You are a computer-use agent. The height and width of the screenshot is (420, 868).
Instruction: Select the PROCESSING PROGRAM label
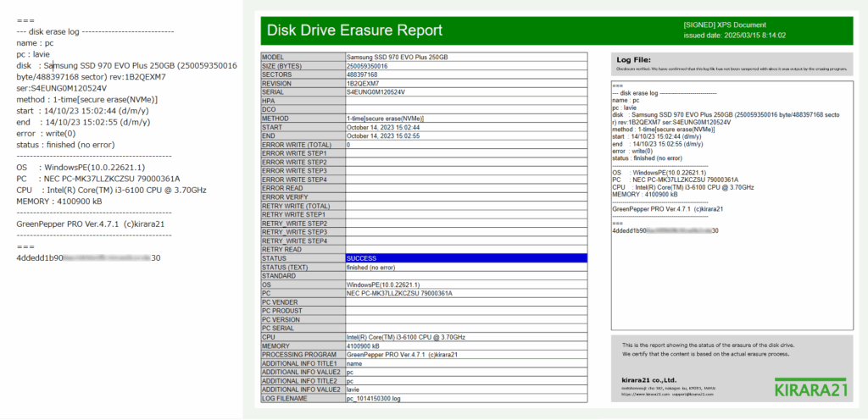point(303,355)
